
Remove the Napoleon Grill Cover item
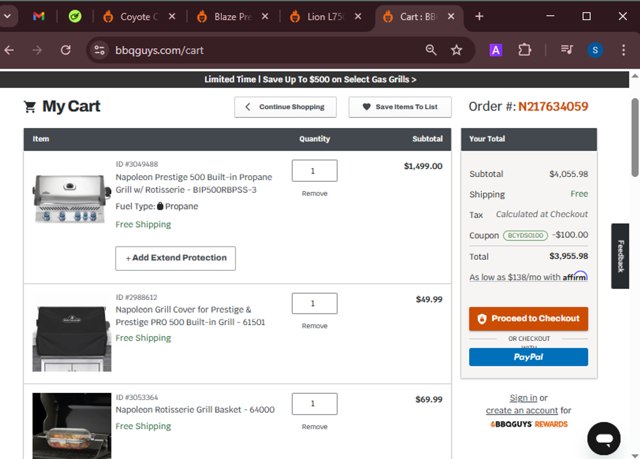point(314,326)
